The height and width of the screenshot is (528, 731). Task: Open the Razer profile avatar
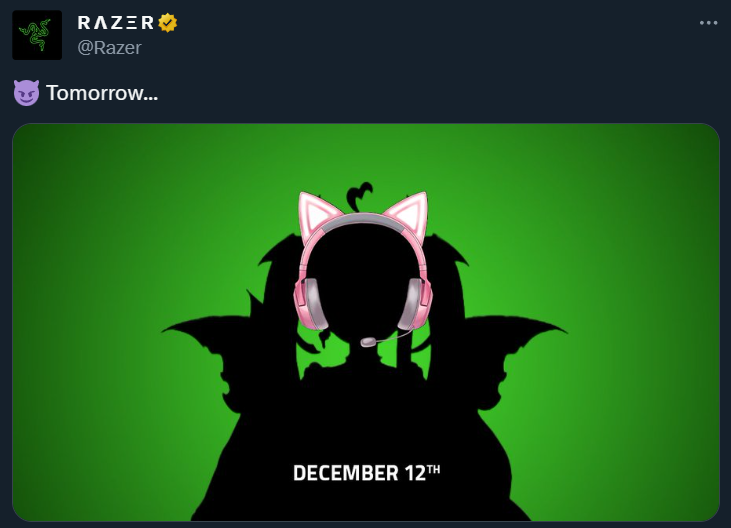37,35
